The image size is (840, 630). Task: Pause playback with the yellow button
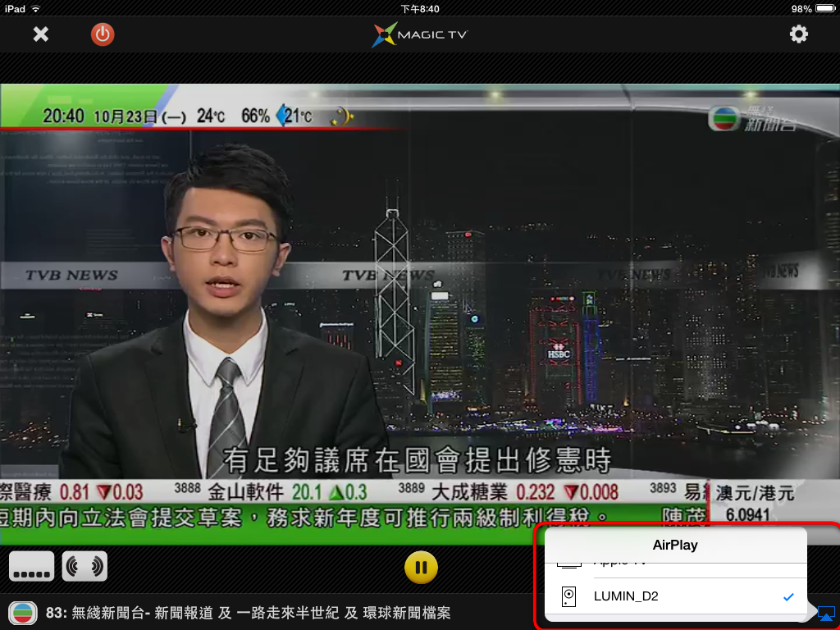click(420, 567)
